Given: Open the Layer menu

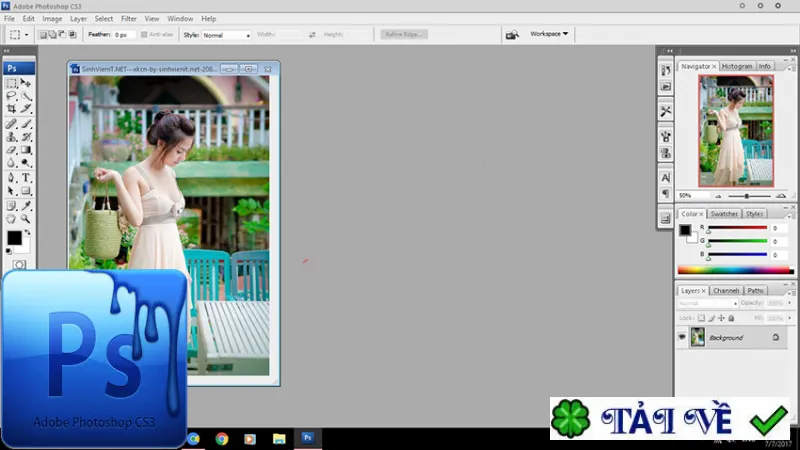Looking at the screenshot, I should click(x=78, y=18).
